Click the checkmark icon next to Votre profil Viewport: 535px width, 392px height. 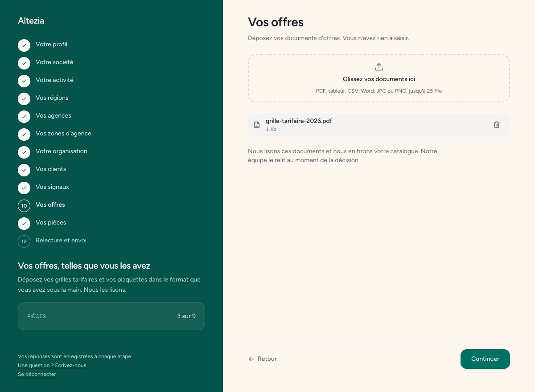coord(24,45)
